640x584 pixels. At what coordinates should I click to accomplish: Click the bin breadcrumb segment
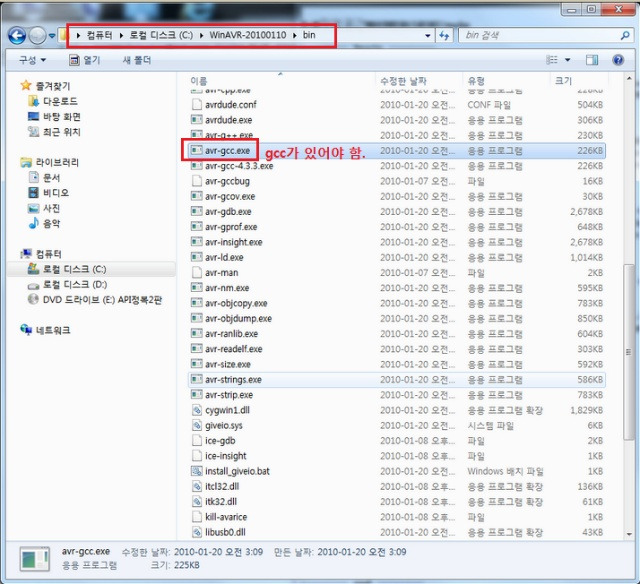tap(309, 35)
